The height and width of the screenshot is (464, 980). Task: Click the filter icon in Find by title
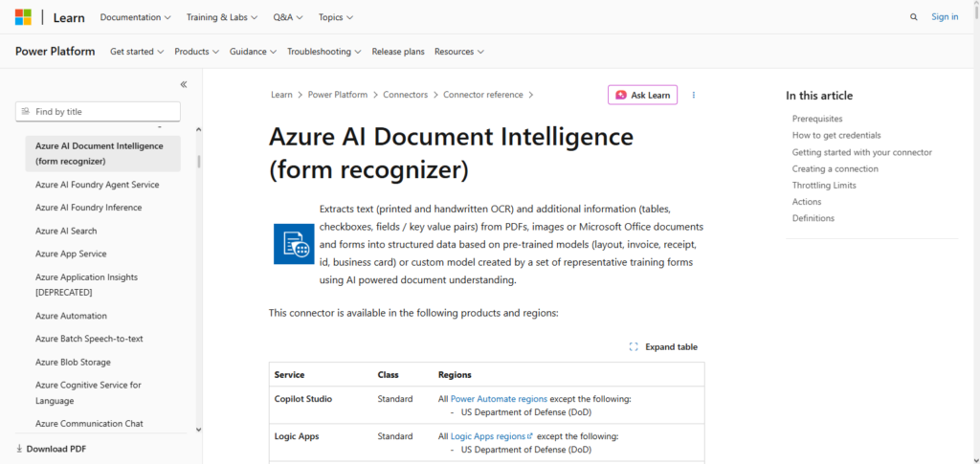pos(25,112)
